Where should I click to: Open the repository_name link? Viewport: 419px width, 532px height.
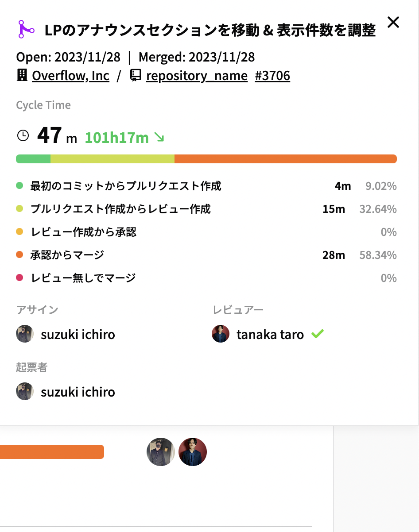click(197, 76)
